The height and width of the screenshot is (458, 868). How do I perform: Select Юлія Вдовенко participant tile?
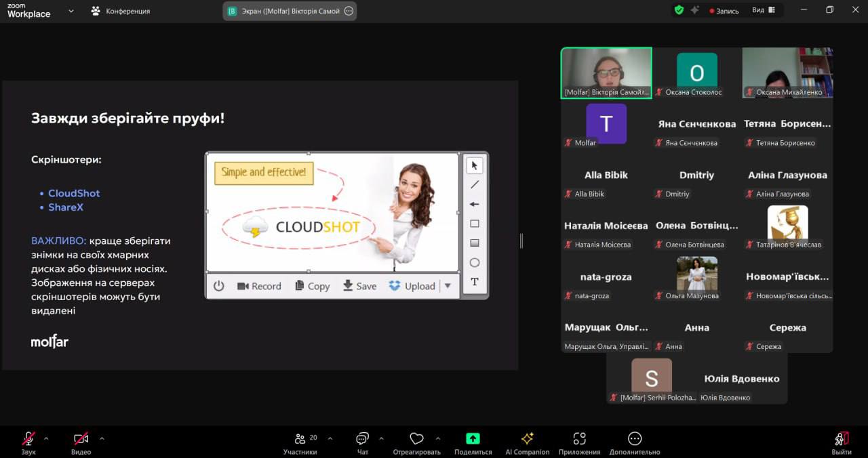[x=742, y=379]
